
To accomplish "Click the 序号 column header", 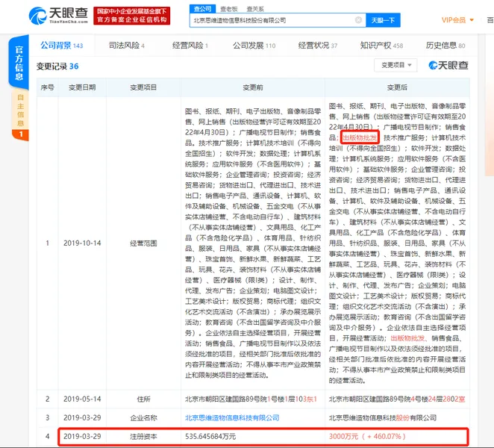I will (x=47, y=87).
